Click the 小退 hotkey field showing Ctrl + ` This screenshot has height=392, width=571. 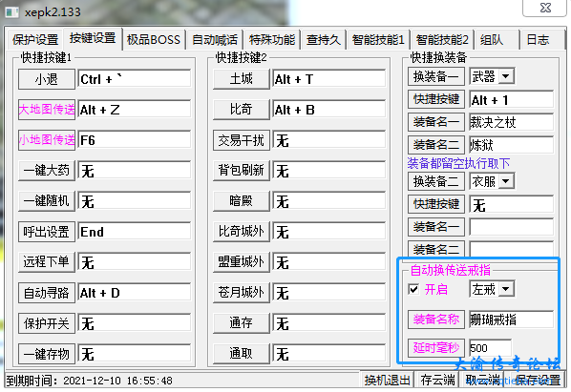pyautogui.click(x=135, y=79)
